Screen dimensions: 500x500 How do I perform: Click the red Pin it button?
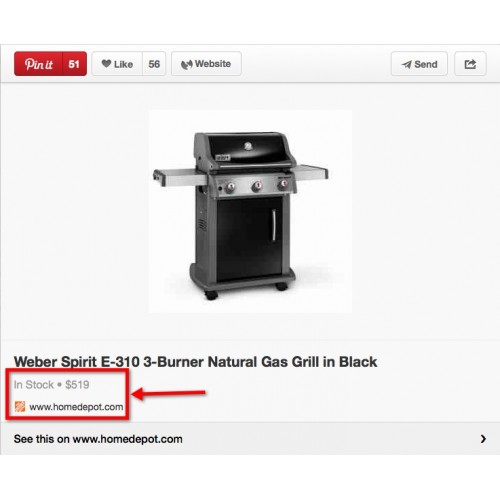[x=38, y=64]
